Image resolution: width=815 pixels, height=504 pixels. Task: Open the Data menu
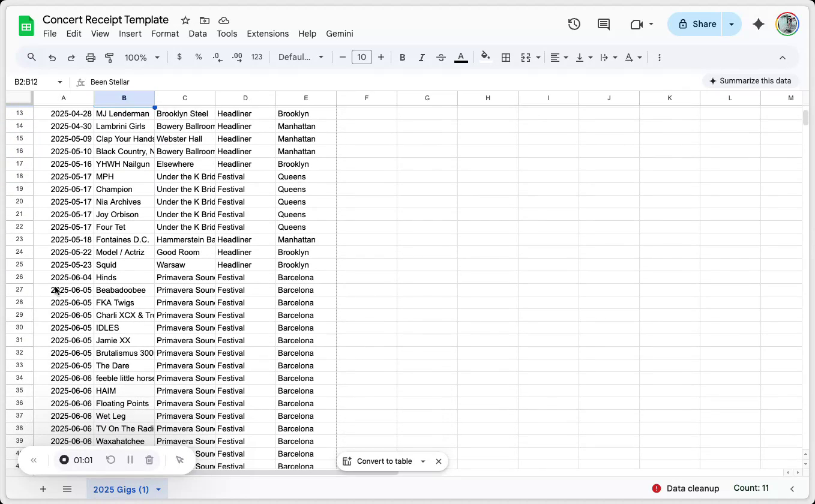tap(197, 34)
